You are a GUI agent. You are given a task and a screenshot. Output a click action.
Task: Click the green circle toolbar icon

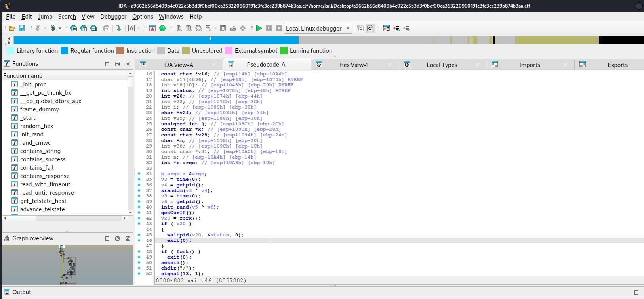pyautogui.click(x=162, y=28)
